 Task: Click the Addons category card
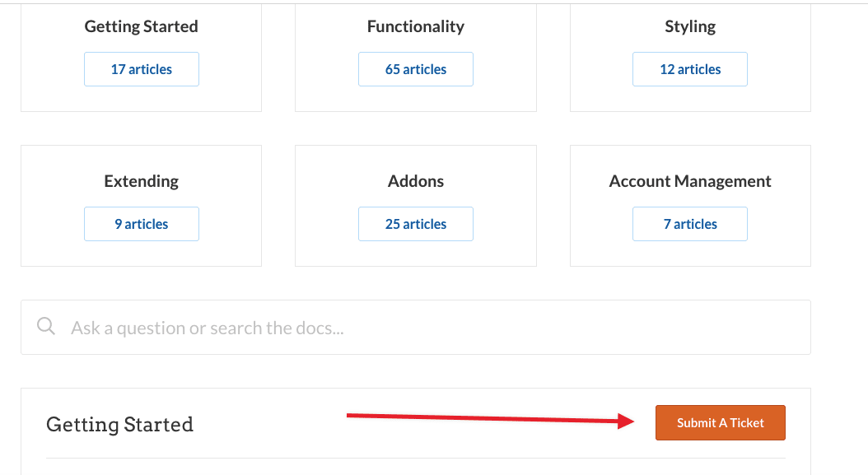pos(416,205)
